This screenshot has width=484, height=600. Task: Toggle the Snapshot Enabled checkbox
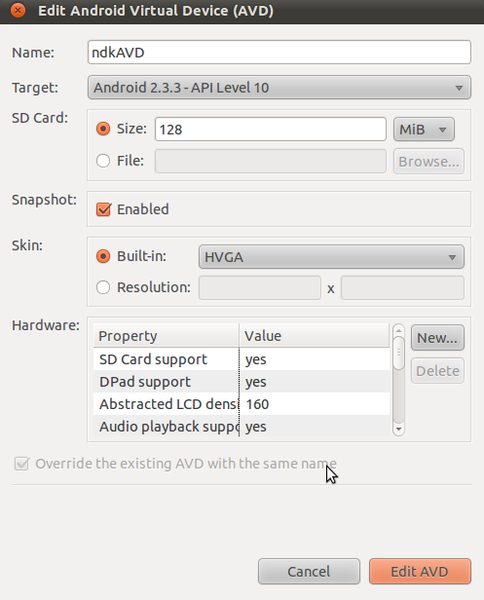[103, 209]
